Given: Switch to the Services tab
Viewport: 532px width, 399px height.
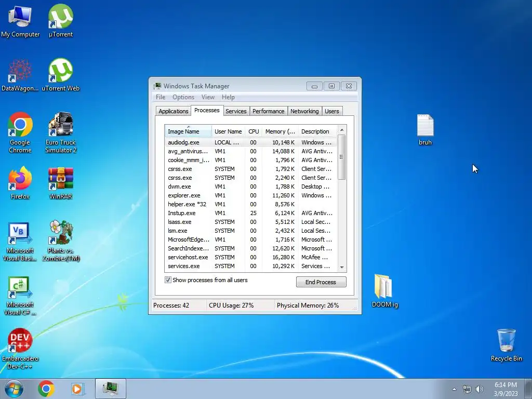Looking at the screenshot, I should (x=236, y=111).
